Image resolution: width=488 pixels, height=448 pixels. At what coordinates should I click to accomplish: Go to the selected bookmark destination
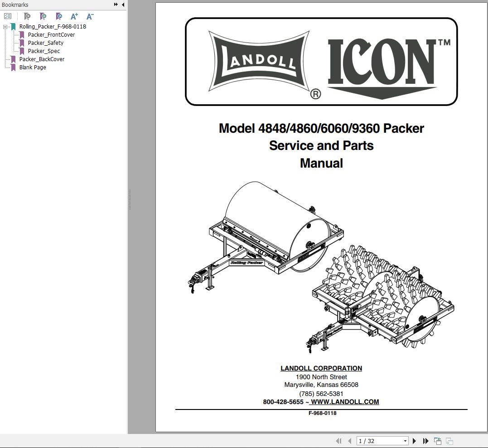(58, 16)
